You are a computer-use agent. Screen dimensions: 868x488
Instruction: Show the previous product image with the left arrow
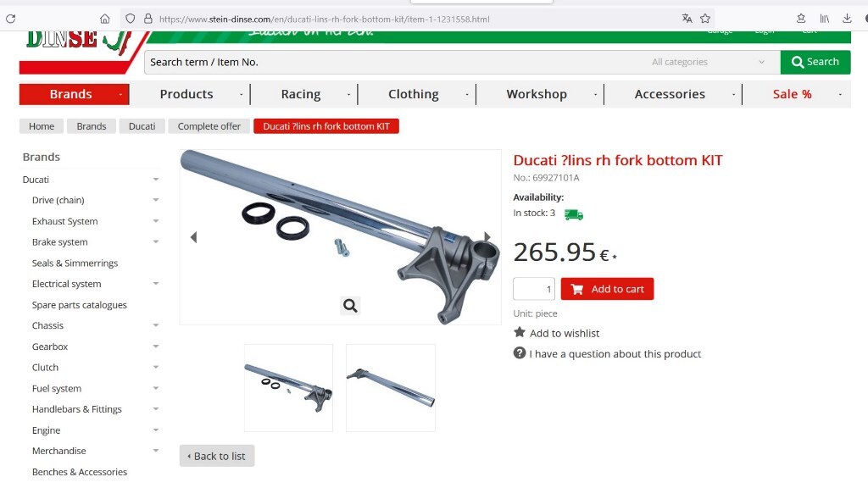click(193, 237)
